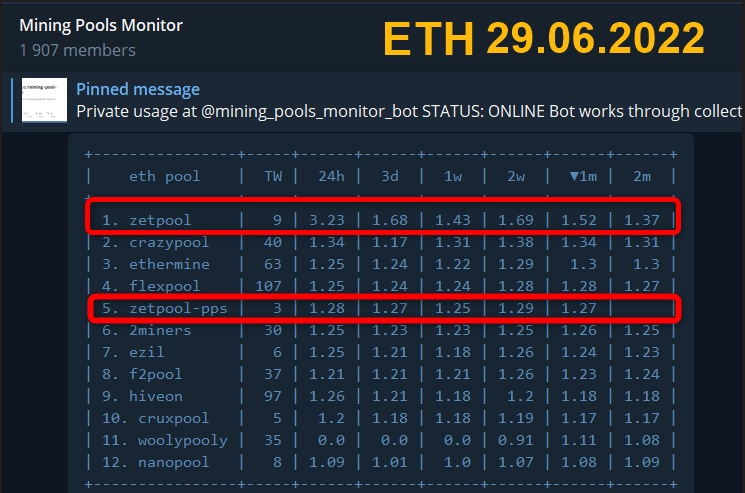
Task: Select the "TW" column header
Action: click(272, 176)
